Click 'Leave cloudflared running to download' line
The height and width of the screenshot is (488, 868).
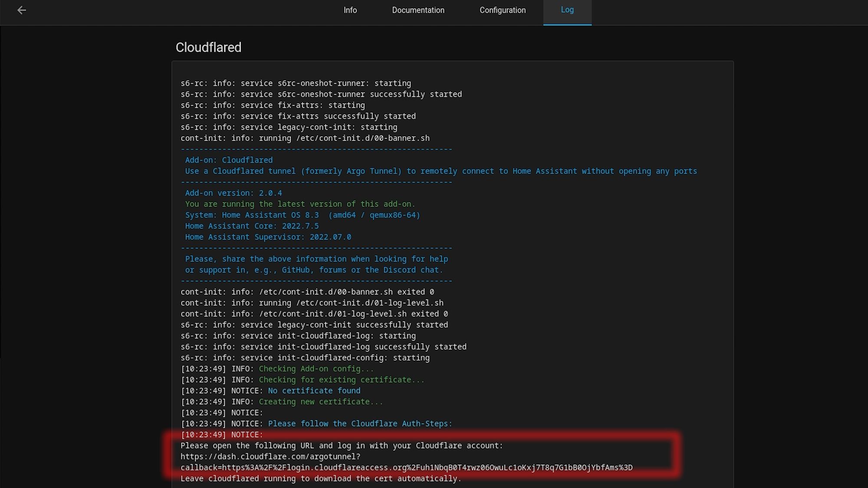[321, 478]
